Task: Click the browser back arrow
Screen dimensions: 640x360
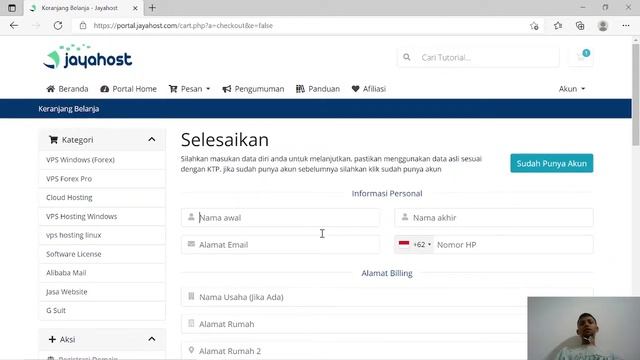Action: tap(14, 25)
